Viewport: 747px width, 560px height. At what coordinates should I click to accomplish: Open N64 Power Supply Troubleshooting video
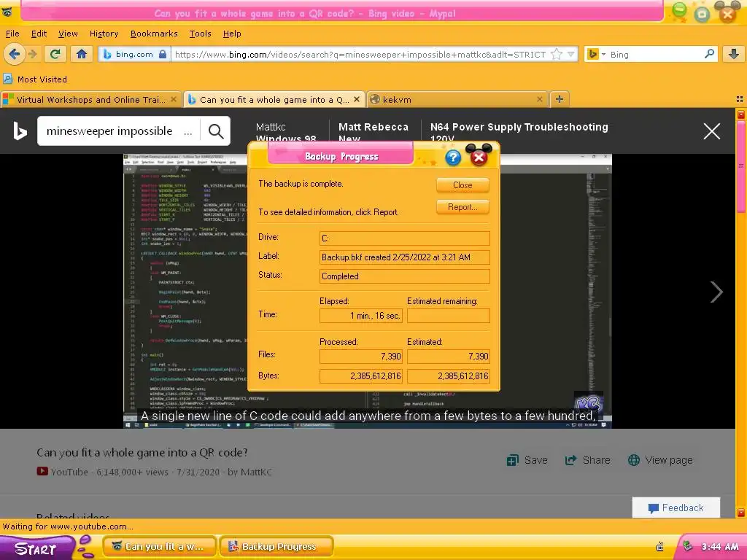(x=519, y=133)
